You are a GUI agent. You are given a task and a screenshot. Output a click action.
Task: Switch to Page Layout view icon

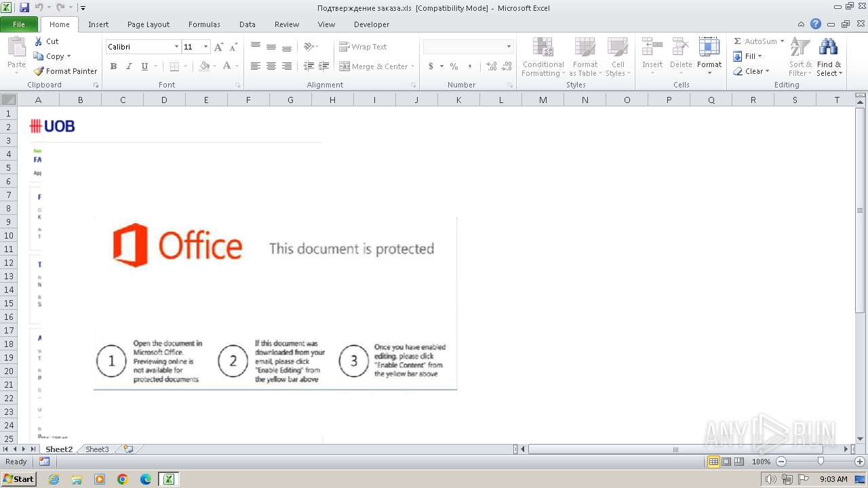coord(726,462)
